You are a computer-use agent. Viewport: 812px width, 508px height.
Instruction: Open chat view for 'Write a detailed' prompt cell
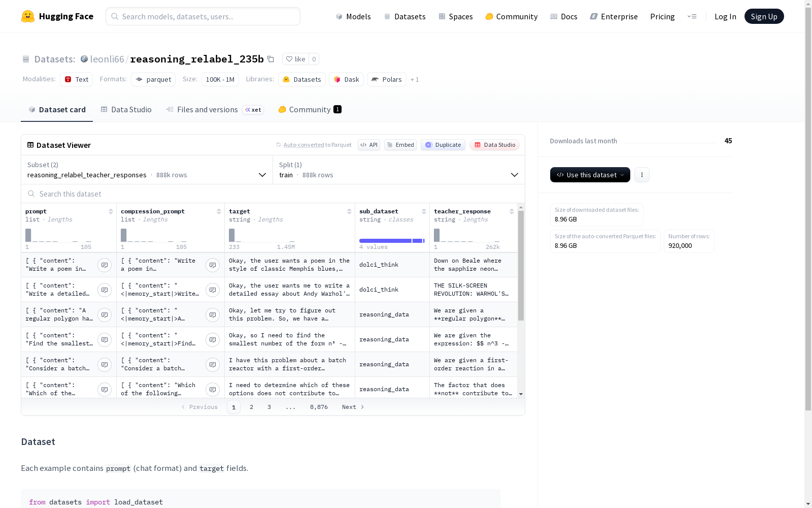(x=105, y=290)
